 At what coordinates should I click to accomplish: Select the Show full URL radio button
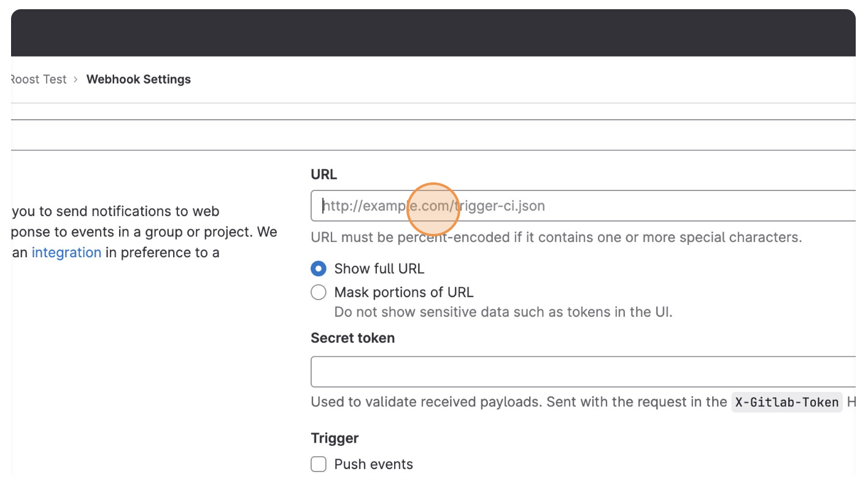coord(319,268)
